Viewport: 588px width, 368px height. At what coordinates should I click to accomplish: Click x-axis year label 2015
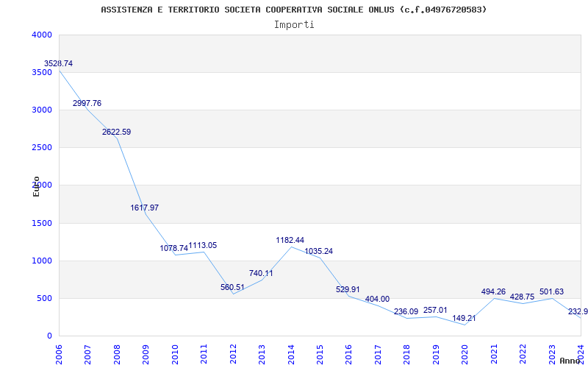point(320,355)
